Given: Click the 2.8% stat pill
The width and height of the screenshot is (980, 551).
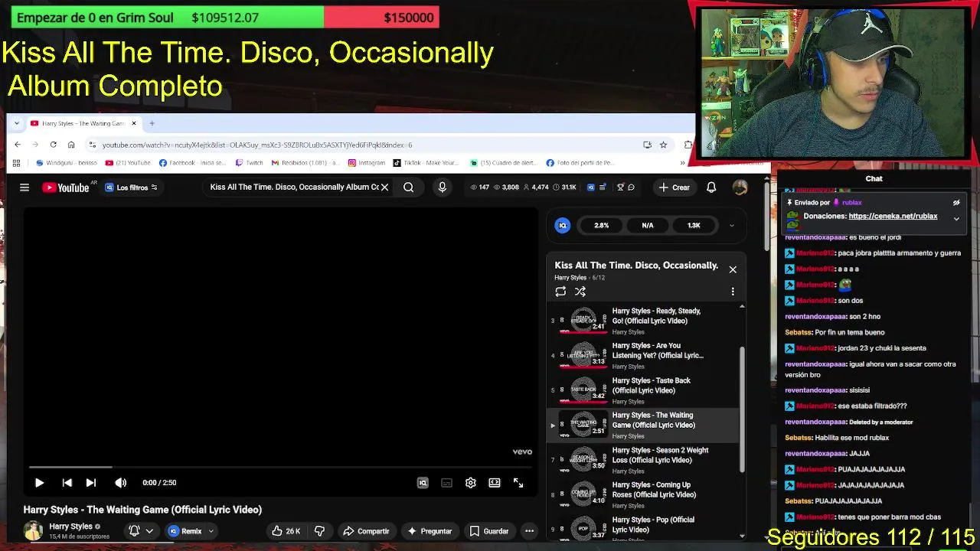Looking at the screenshot, I should point(602,225).
